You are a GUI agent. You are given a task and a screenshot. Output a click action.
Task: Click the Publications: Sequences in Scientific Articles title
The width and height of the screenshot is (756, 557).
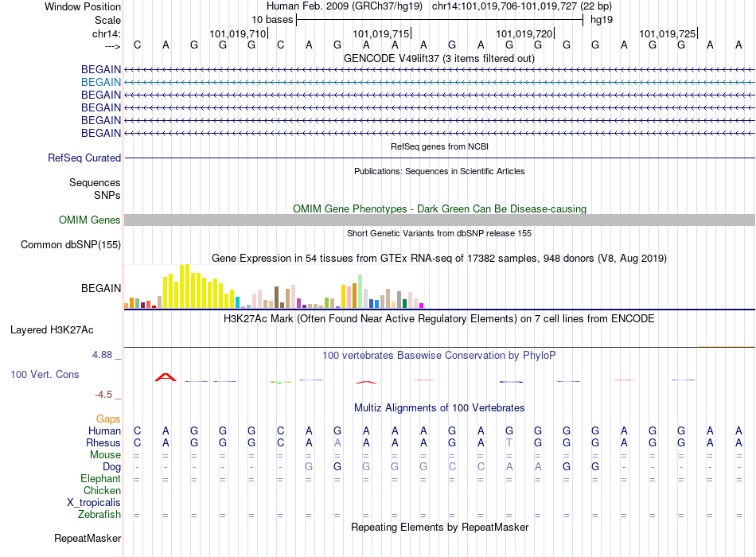point(439,171)
